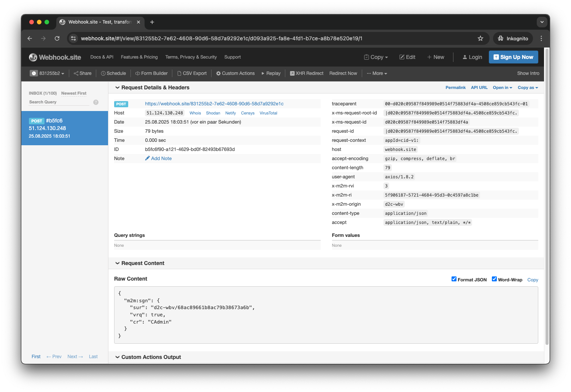The image size is (571, 392).
Task: Click the Share icon
Action: pos(77,73)
